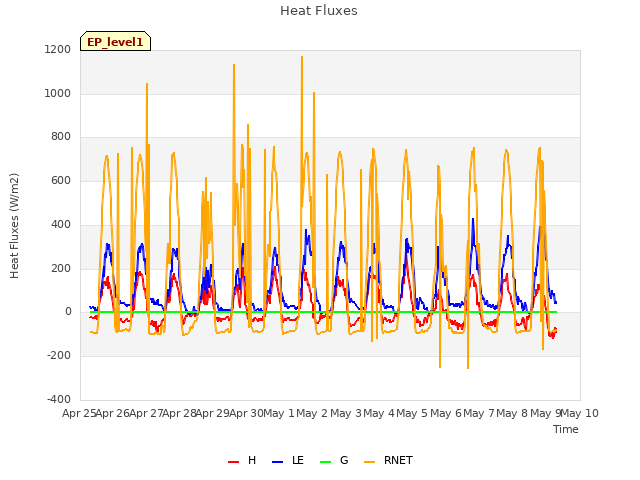Click the May 2 x-axis date label
The height and width of the screenshot is (480, 640).
tap(312, 413)
